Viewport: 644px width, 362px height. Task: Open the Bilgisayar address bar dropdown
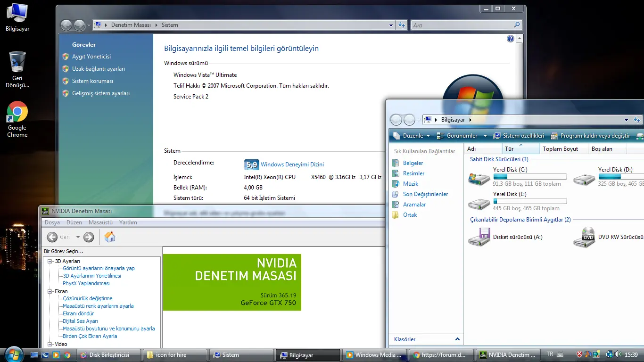627,120
